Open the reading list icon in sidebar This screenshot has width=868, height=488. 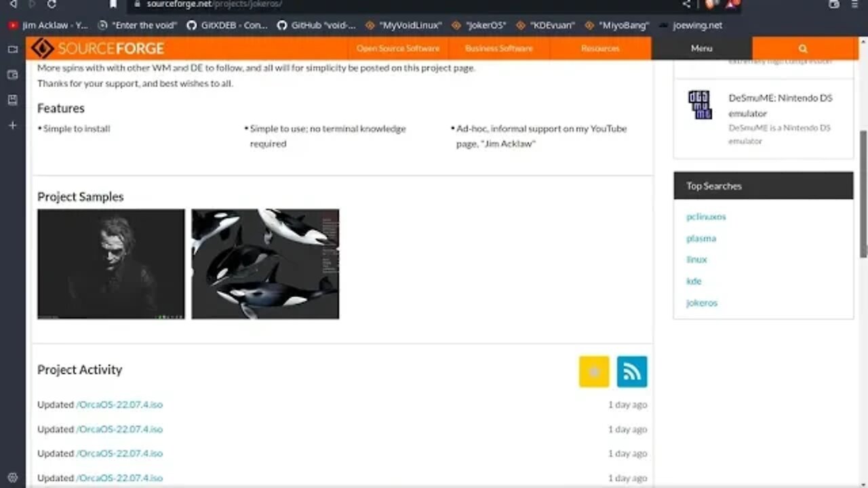coord(12,100)
